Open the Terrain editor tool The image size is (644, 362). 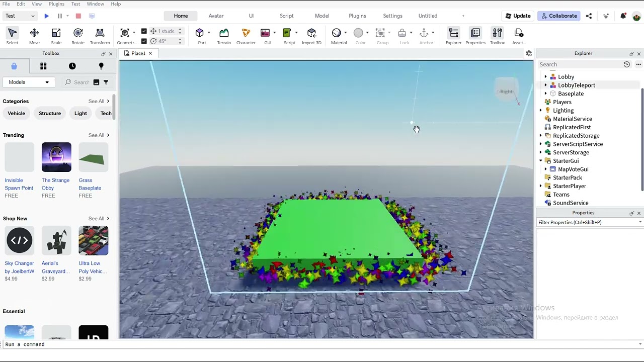(x=224, y=36)
